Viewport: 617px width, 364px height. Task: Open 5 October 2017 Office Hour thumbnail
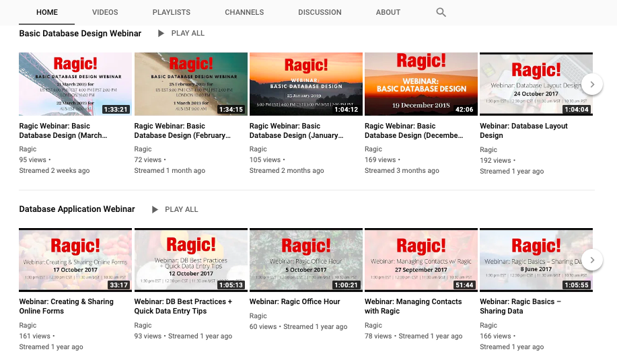(305, 260)
